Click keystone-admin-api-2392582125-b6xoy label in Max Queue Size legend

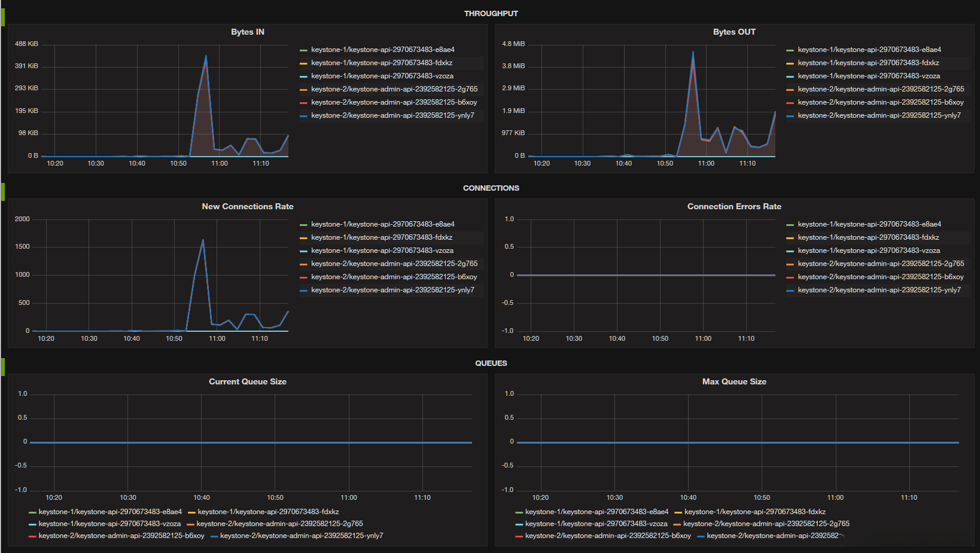coord(608,536)
